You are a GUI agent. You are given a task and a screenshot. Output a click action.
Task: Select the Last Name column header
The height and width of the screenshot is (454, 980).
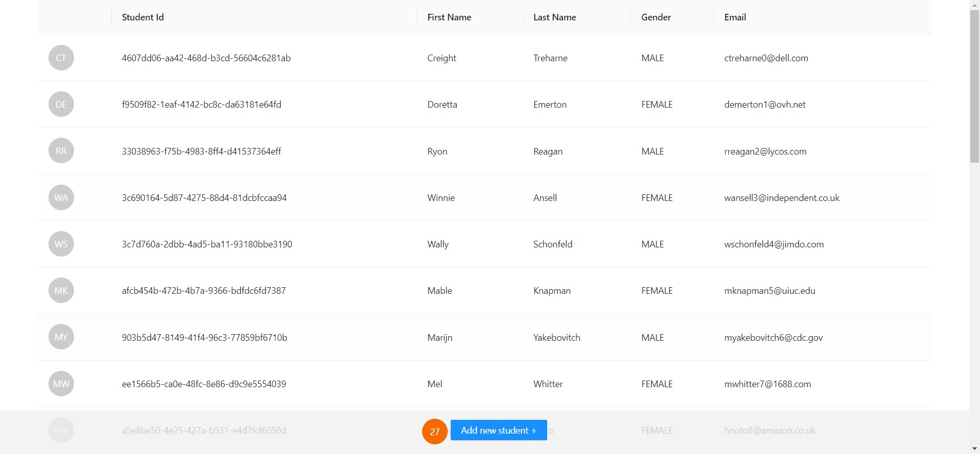click(554, 17)
